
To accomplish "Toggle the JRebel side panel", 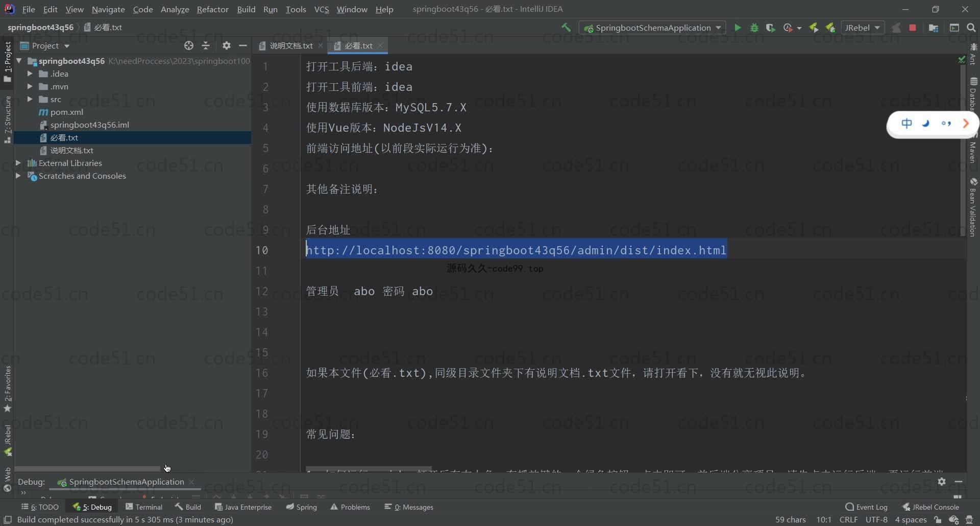I will 7,440.
